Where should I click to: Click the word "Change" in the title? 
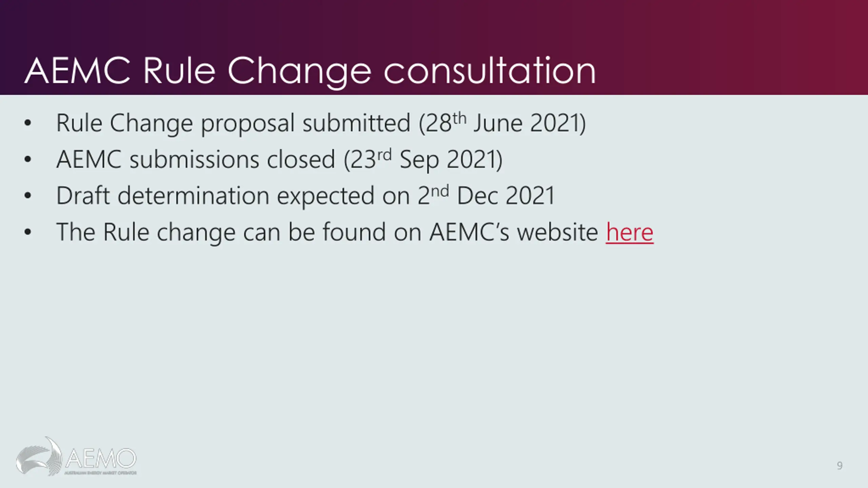[300, 72]
